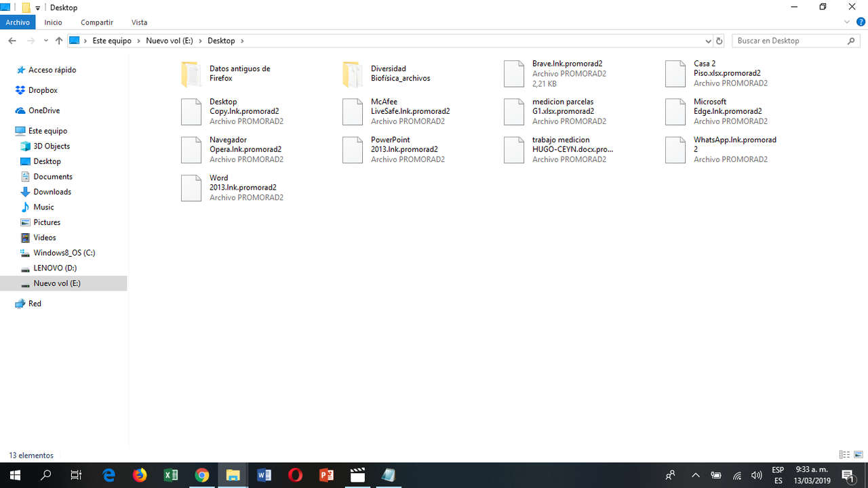This screenshot has height=488, width=868.
Task: Open Acceso rápido in navigation pane
Action: (52, 70)
